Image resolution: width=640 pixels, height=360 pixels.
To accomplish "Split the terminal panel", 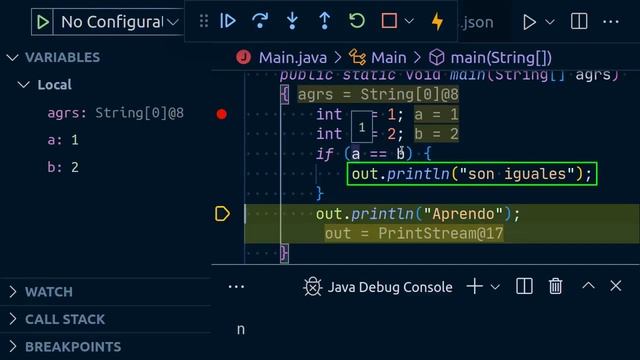I will (x=524, y=286).
